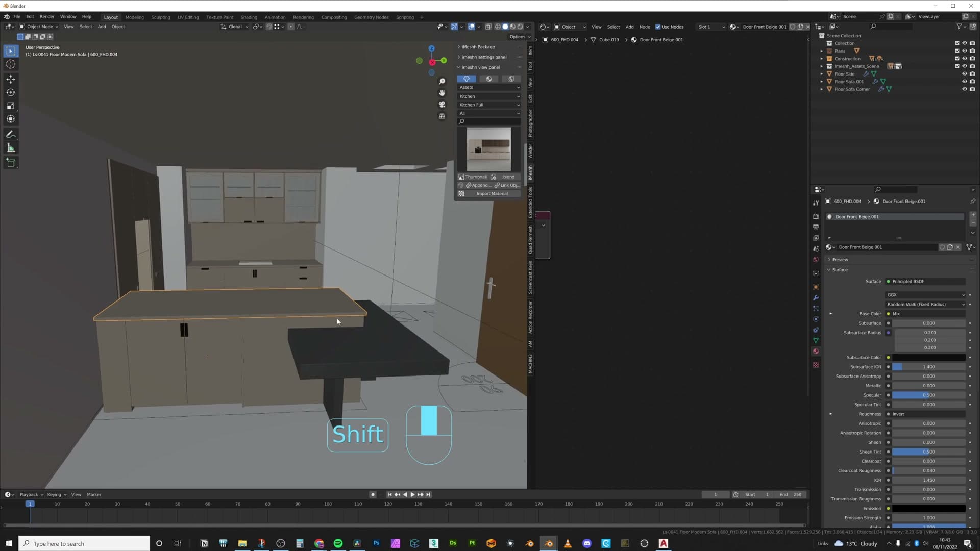Add a new material slot with plus icon
The width and height of the screenshot is (980, 551).
(x=973, y=215)
